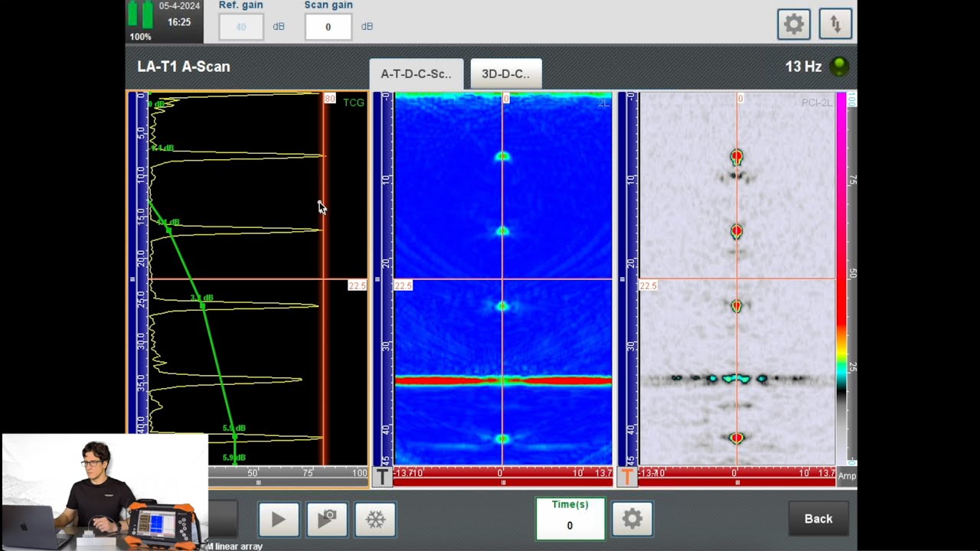Click the grey T icon under middle scan

pos(382,477)
